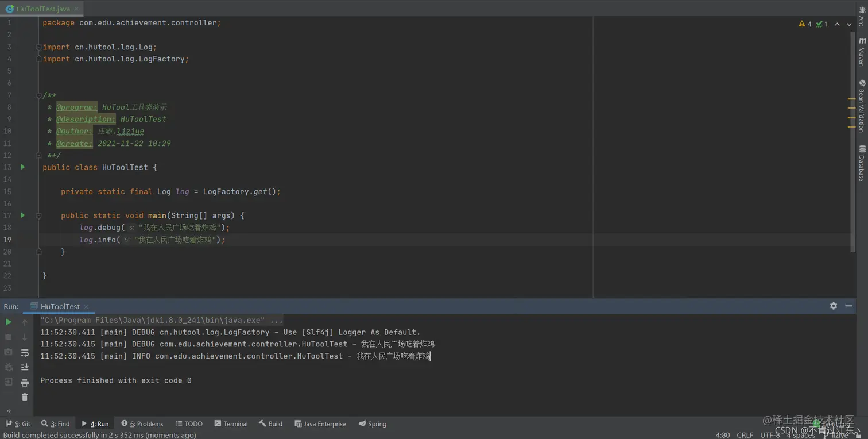Open the Git tool window
The width and height of the screenshot is (868, 439).
pos(18,424)
